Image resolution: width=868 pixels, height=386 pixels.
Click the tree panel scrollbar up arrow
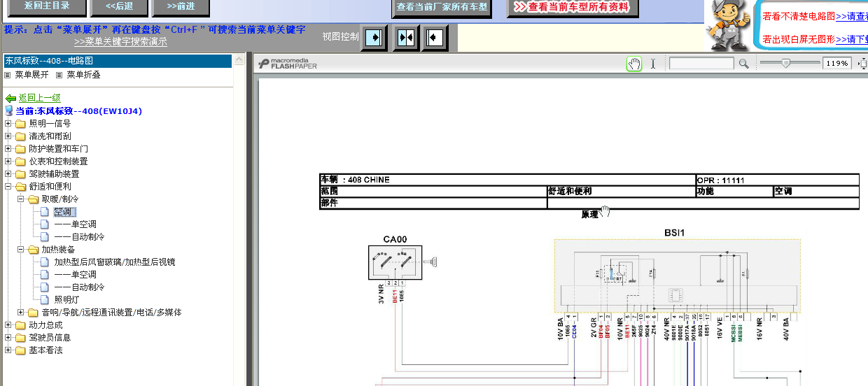coord(240,61)
